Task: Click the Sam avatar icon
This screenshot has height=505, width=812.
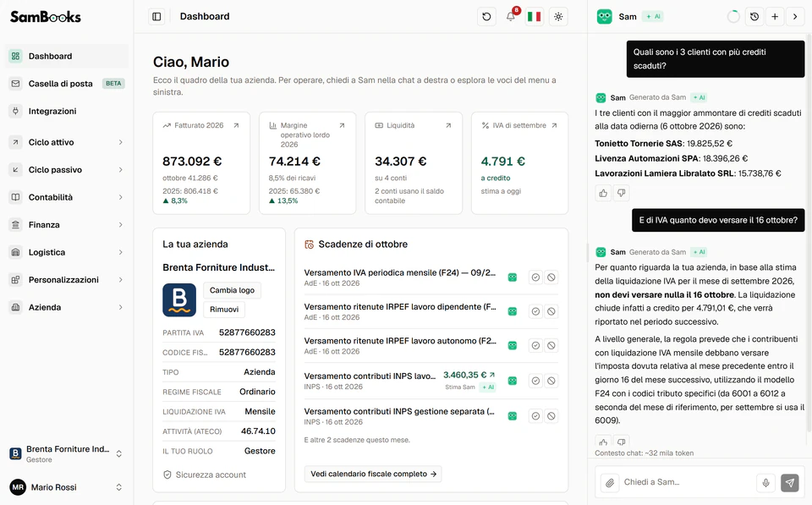Action: coord(604,17)
